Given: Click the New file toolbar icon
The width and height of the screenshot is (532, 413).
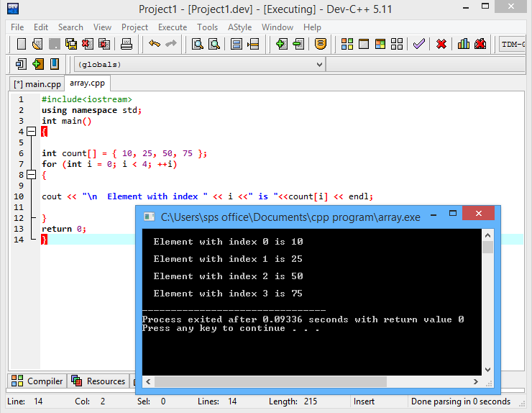Looking at the screenshot, I should coord(22,44).
